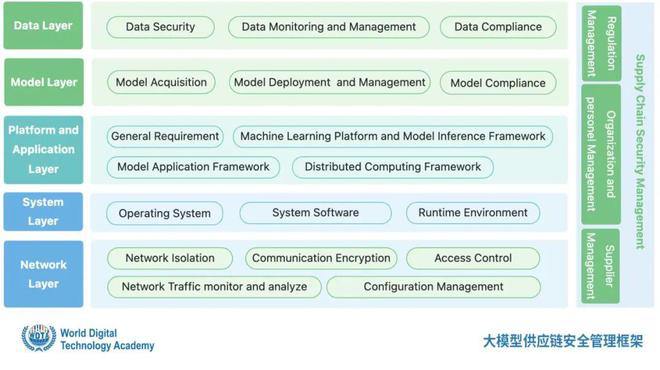
Task: Click the Operating System pill
Action: (165, 213)
